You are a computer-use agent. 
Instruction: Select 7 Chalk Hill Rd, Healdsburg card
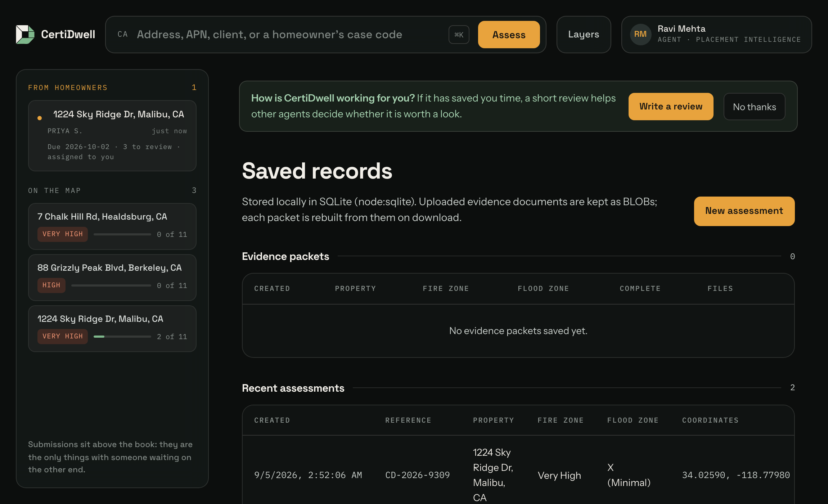[x=112, y=226]
